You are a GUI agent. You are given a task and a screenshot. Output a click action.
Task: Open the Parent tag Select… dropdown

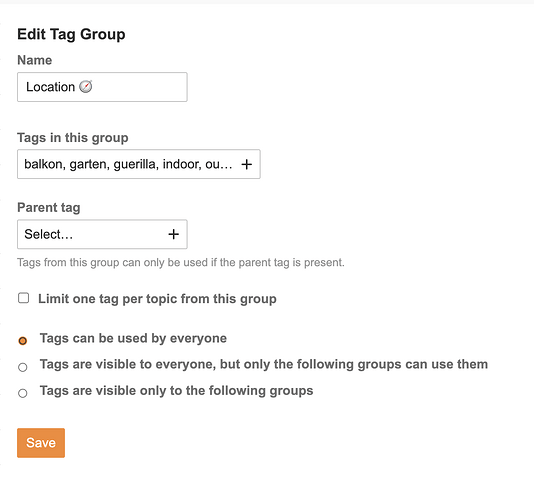(x=102, y=234)
